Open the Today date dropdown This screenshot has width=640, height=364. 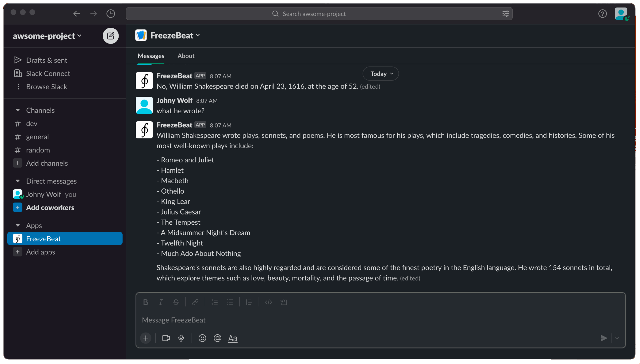(x=380, y=74)
